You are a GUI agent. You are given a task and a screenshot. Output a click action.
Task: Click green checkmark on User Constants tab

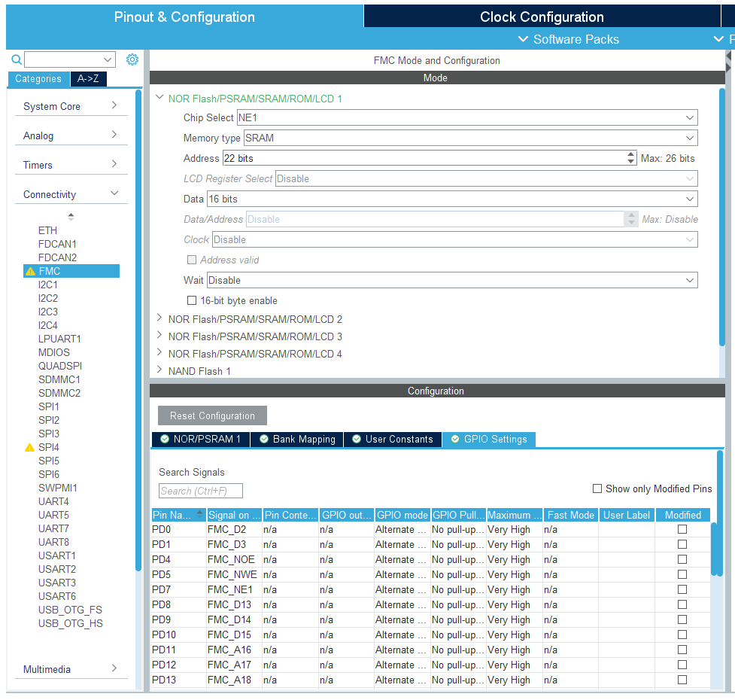tap(357, 440)
